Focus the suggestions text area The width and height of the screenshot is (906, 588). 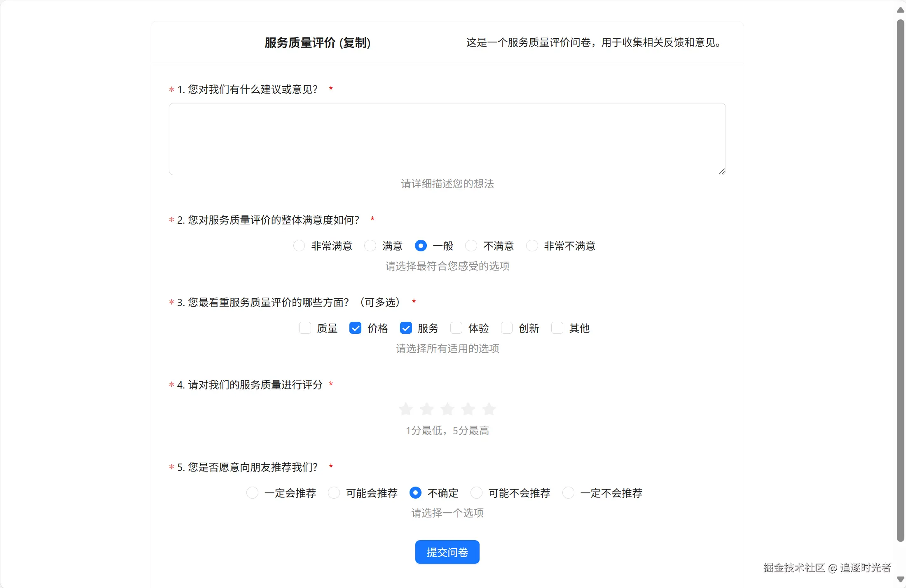pos(447,139)
